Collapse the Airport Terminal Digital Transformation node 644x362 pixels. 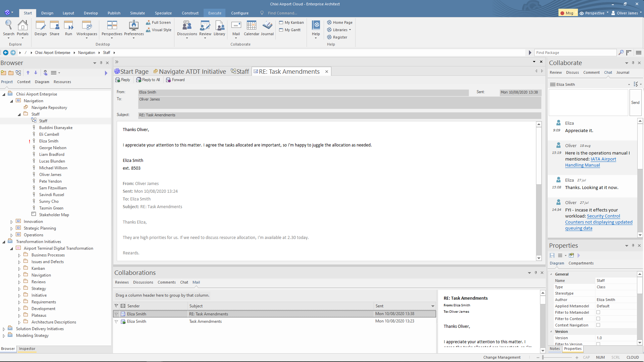click(x=11, y=249)
